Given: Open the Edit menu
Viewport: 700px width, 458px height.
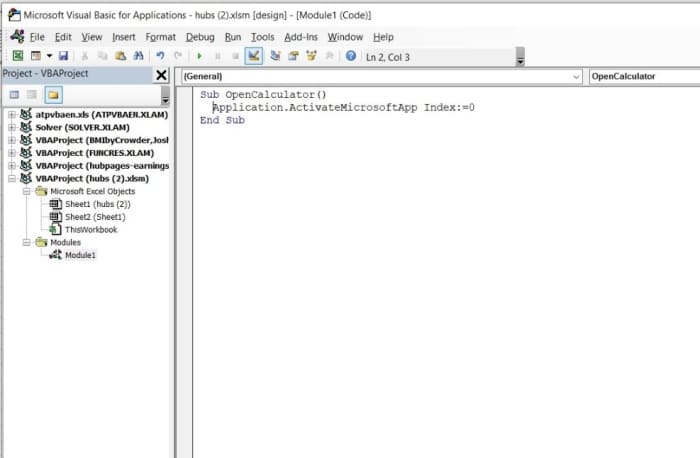Looking at the screenshot, I should pos(63,37).
